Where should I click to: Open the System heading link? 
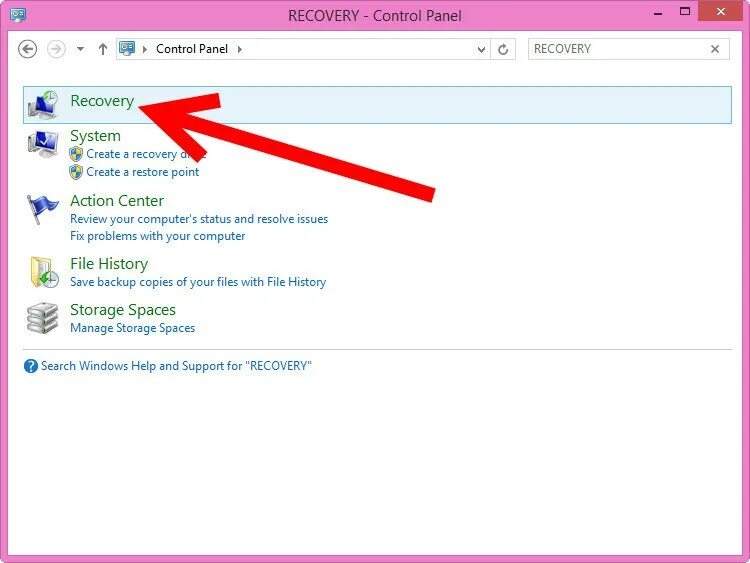coord(95,136)
